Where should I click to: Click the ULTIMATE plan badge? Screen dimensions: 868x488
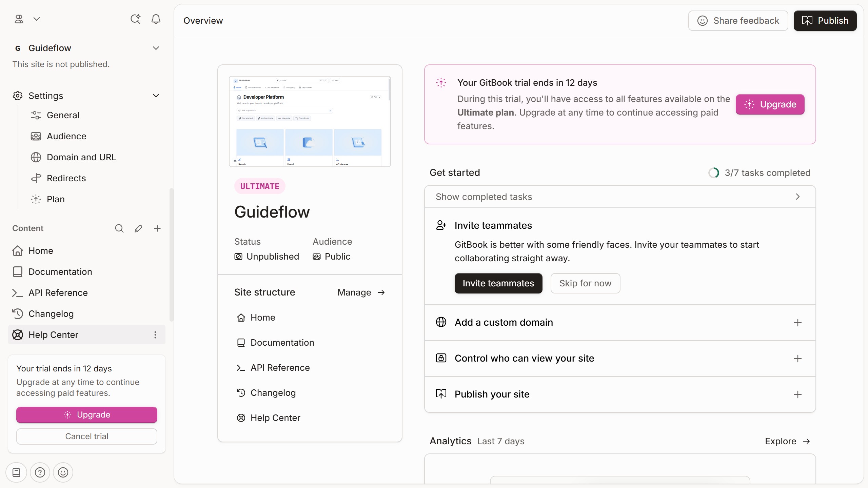[260, 186]
